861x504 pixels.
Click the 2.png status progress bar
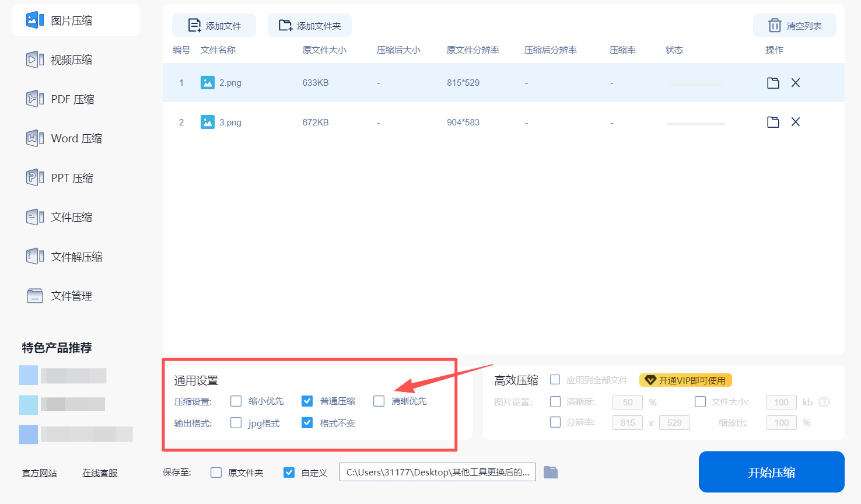click(x=695, y=85)
